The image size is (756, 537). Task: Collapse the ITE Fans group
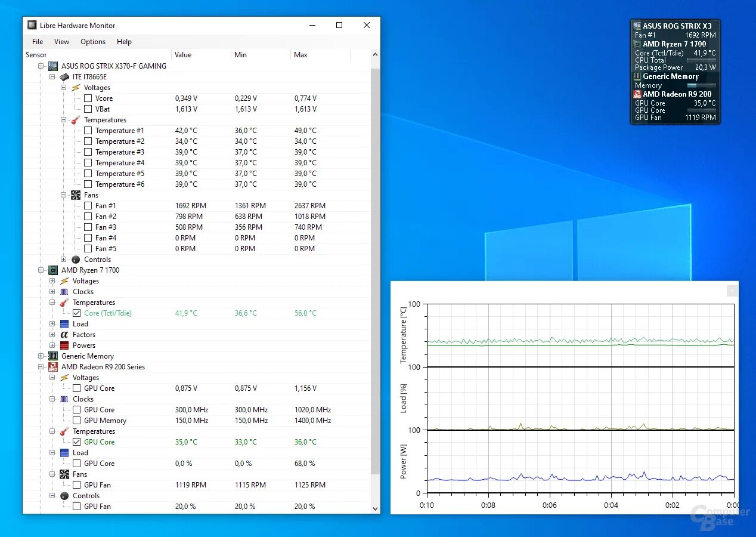[64, 195]
